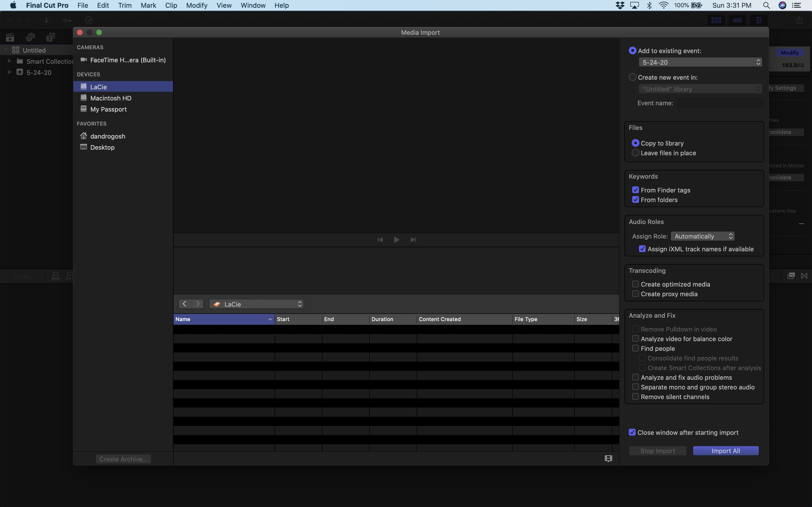Click the Create Archive button
The width and height of the screenshot is (812, 507).
coord(123,459)
